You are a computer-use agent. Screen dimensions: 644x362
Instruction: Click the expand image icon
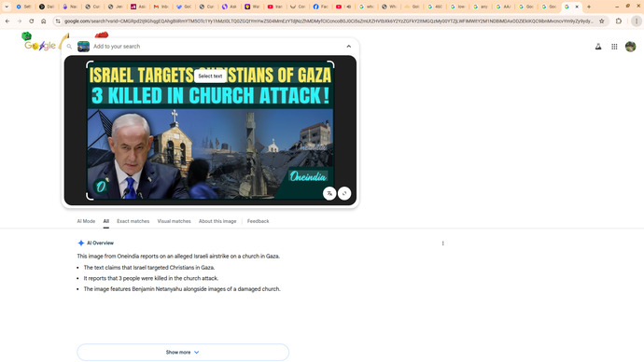pyautogui.click(x=344, y=193)
